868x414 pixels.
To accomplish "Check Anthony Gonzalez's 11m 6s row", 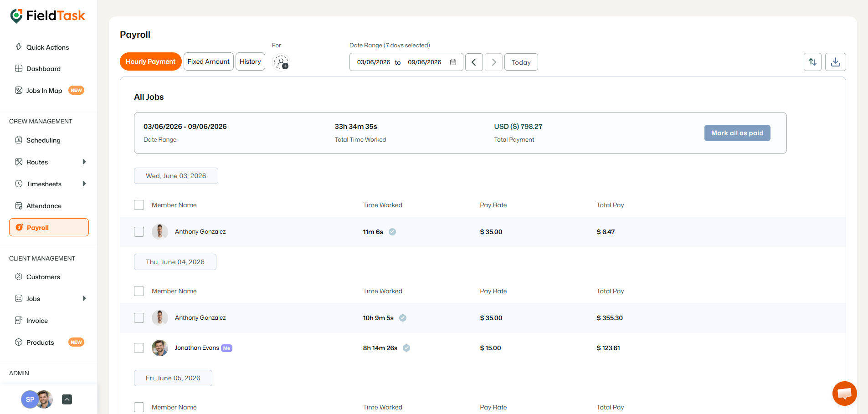I will 139,232.
